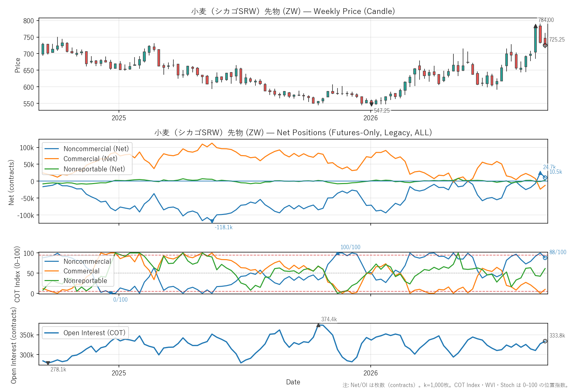Screen dimensions: 574x392
Task: Click the footnote about Net/OI contracts
Action: tap(456, 385)
